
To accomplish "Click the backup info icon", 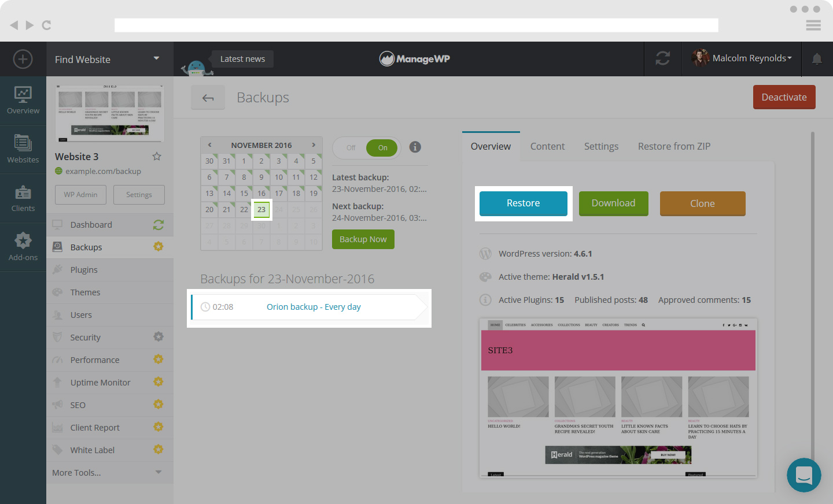I will (415, 147).
